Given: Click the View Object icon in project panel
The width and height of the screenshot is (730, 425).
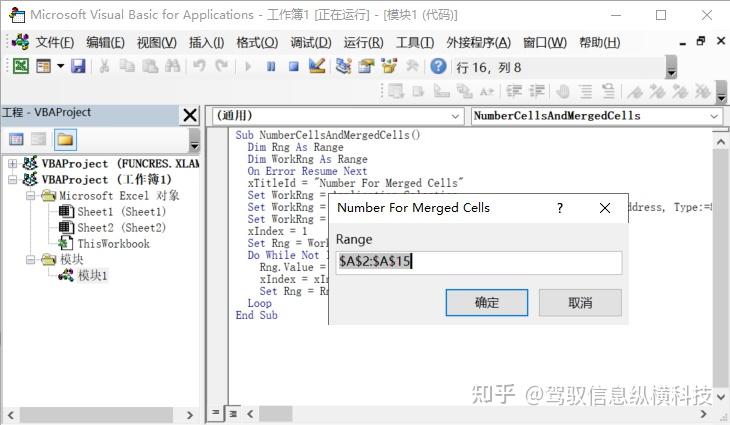Looking at the screenshot, I should tap(39, 139).
